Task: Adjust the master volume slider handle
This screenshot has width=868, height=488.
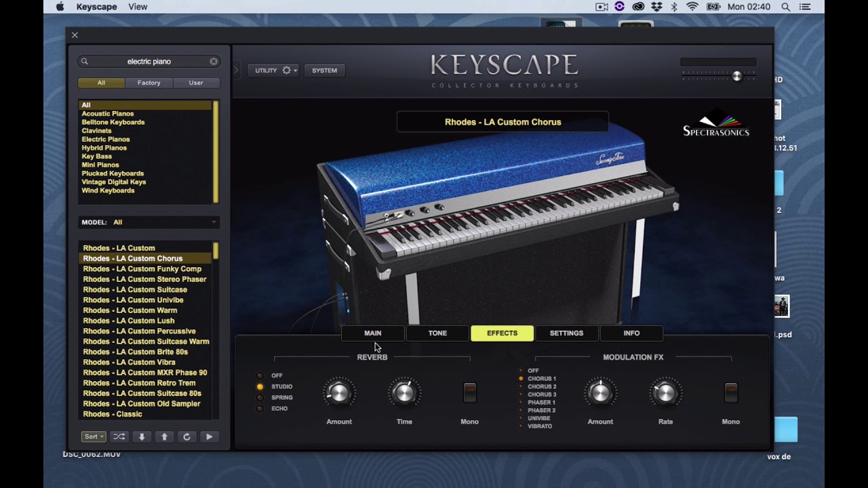Action: [737, 77]
